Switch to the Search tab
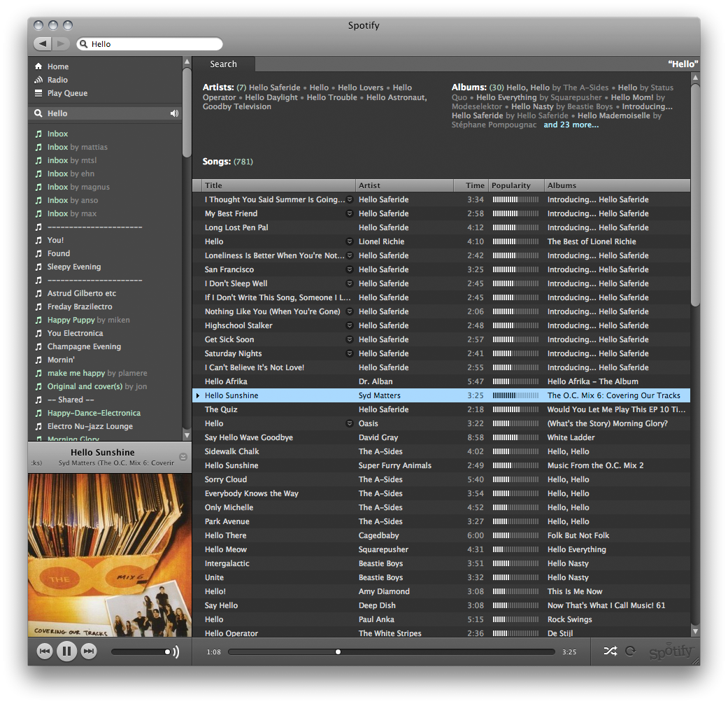This screenshot has width=728, height=704. [224, 64]
